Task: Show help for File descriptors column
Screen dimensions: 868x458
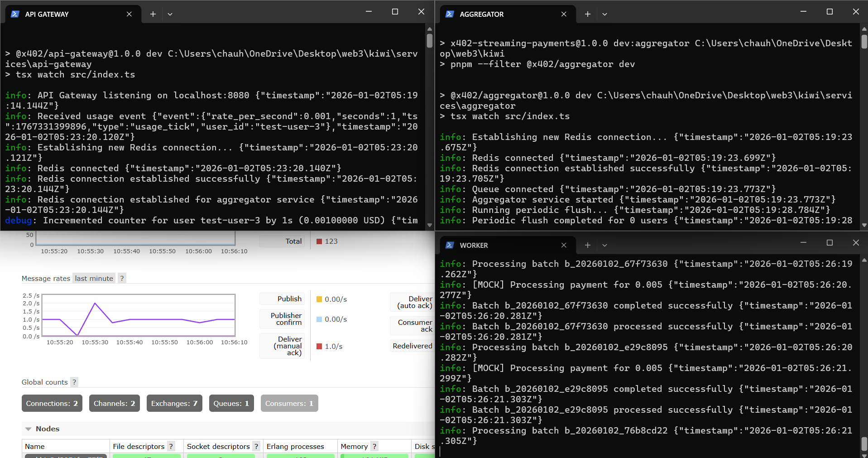Action: click(x=171, y=446)
